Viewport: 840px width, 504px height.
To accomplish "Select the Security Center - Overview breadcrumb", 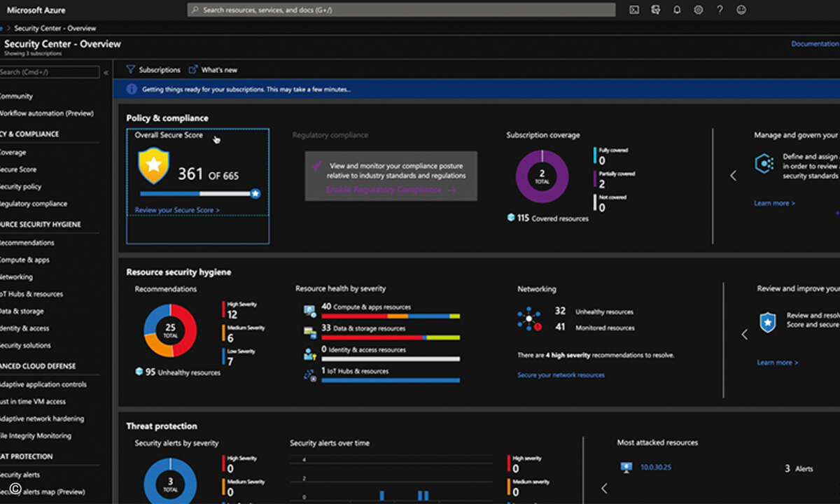I will (55, 28).
